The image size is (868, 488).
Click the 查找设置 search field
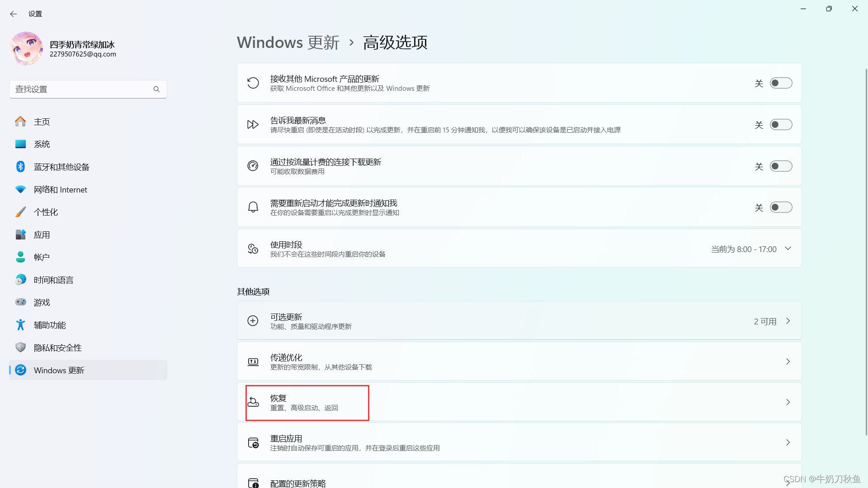point(81,89)
